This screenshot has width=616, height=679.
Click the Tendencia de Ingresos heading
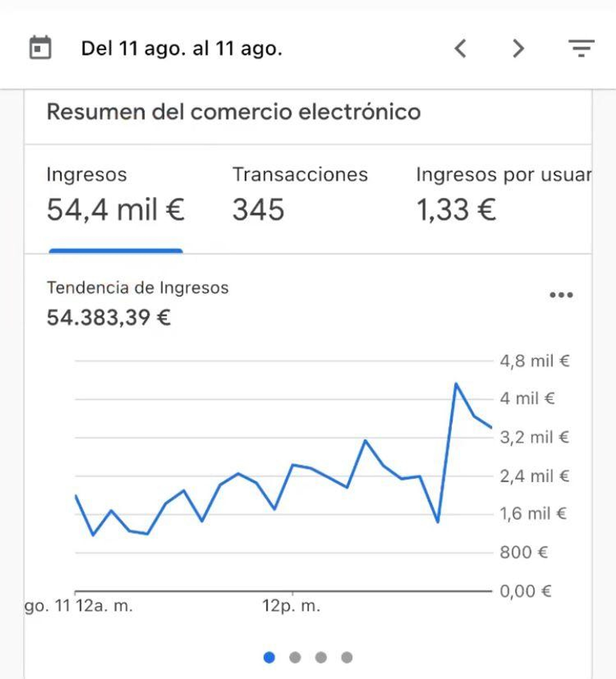click(x=137, y=288)
